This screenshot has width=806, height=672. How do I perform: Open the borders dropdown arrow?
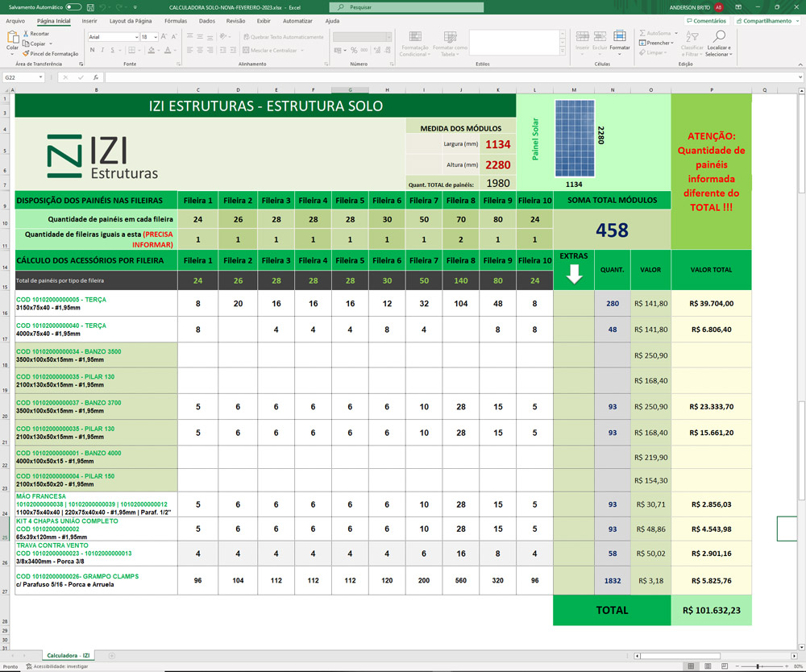139,50
